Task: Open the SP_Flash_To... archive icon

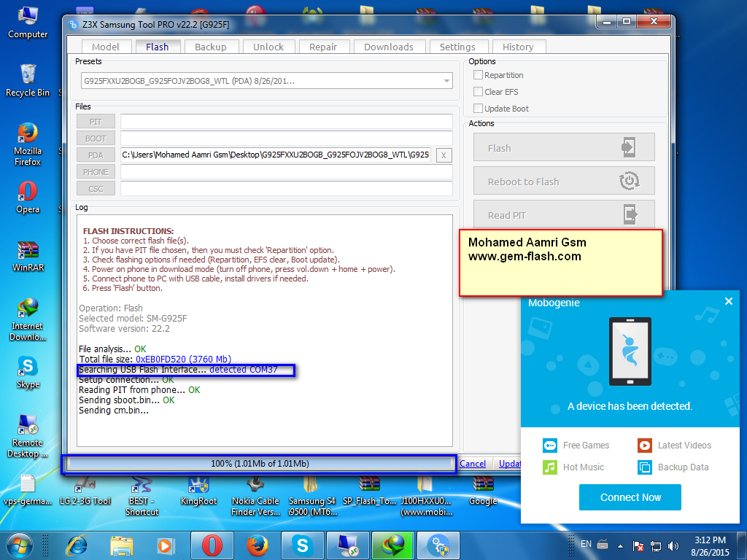Action: tap(369, 491)
